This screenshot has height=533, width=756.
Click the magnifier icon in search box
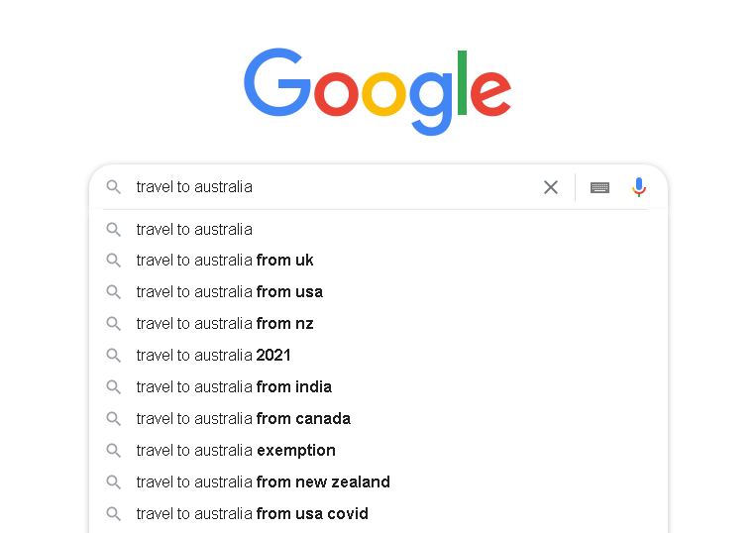pos(114,187)
